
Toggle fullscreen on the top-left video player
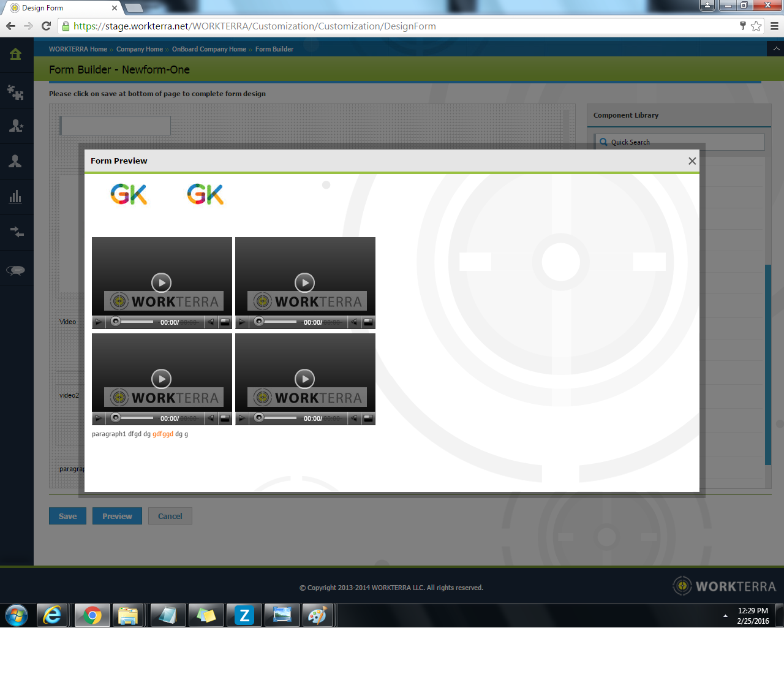225,322
